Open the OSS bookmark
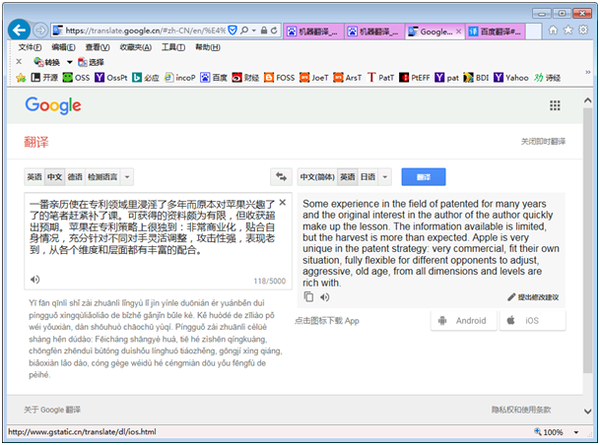Viewport: 600px width, 445px height. pos(76,78)
